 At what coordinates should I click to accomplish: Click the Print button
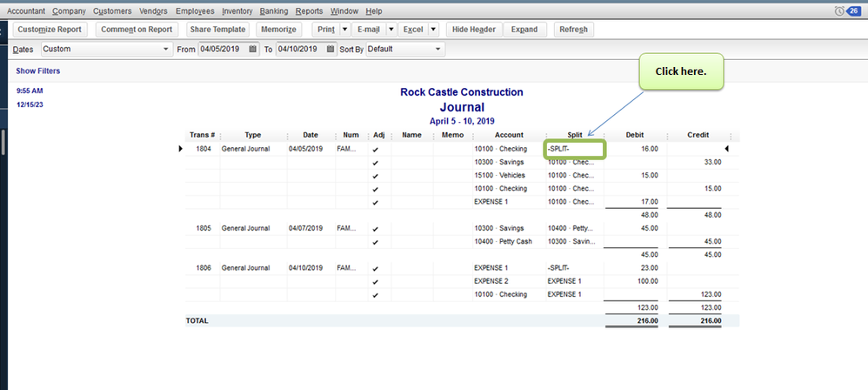click(326, 30)
